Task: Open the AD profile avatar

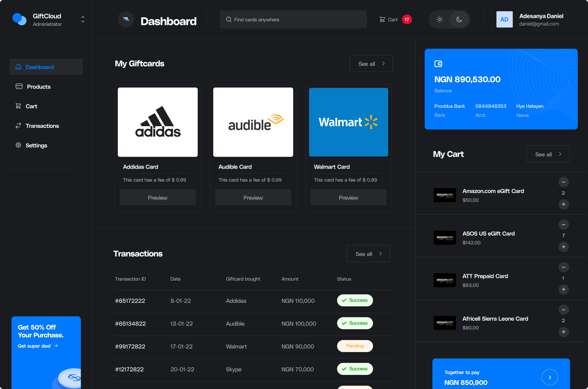Action: pos(504,19)
